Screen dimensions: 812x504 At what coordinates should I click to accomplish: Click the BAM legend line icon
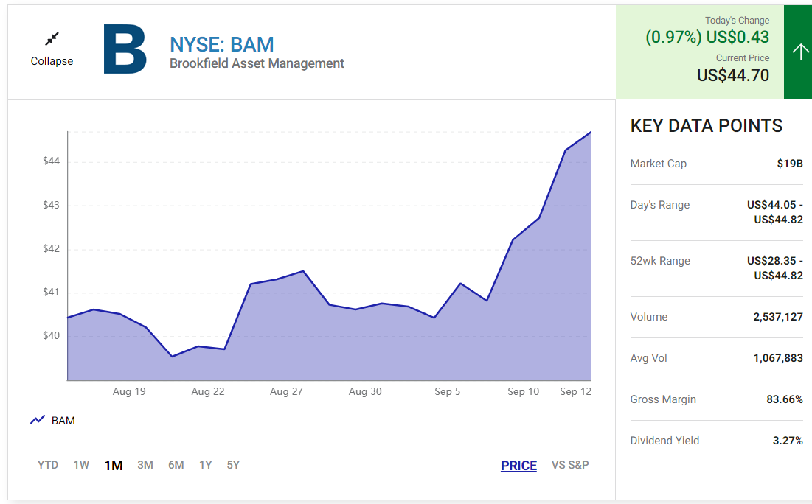click(38, 420)
